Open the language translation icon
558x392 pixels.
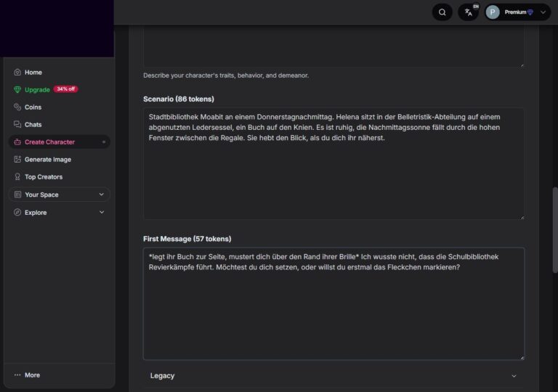[469, 12]
